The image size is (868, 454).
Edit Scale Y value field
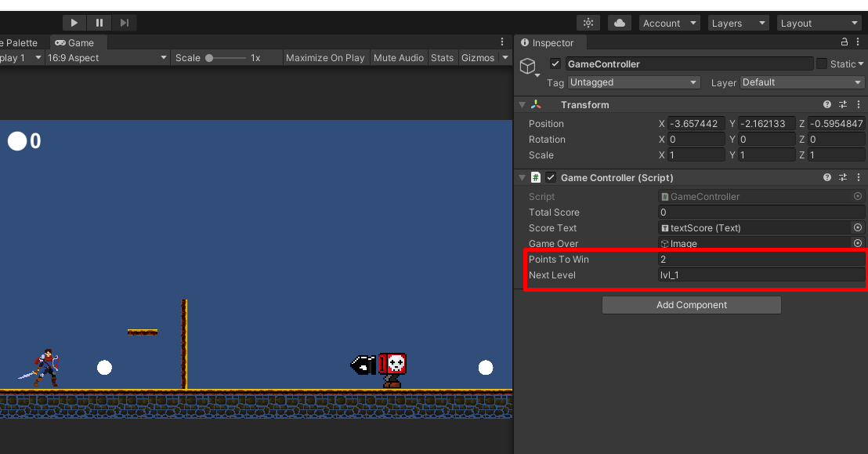point(767,154)
